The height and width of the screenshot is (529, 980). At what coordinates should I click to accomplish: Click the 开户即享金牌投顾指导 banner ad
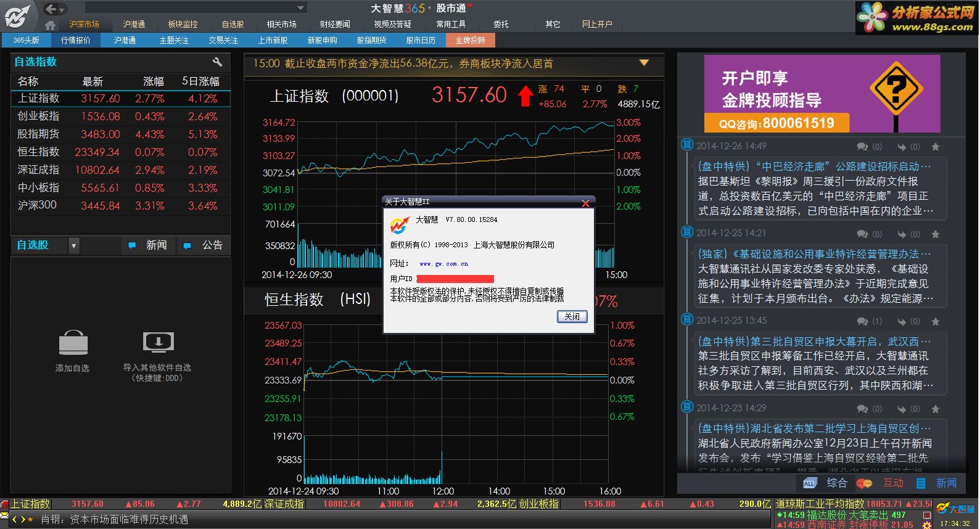[x=822, y=94]
